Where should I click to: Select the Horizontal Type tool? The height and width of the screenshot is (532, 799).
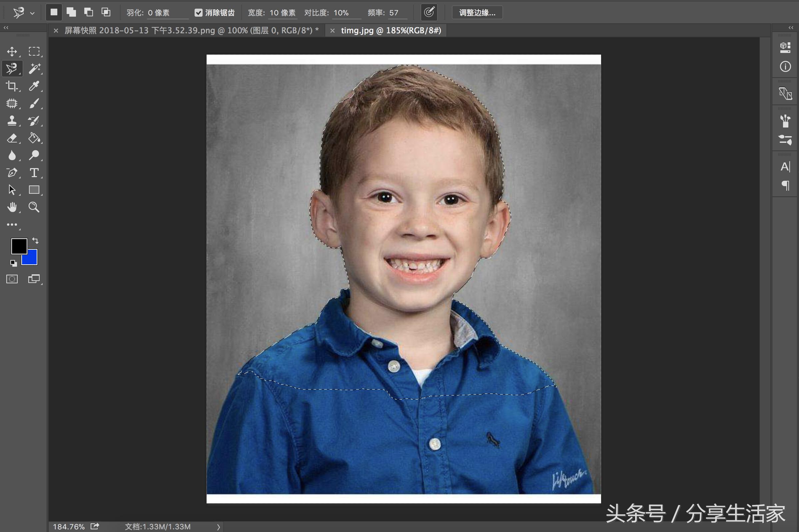pos(34,173)
